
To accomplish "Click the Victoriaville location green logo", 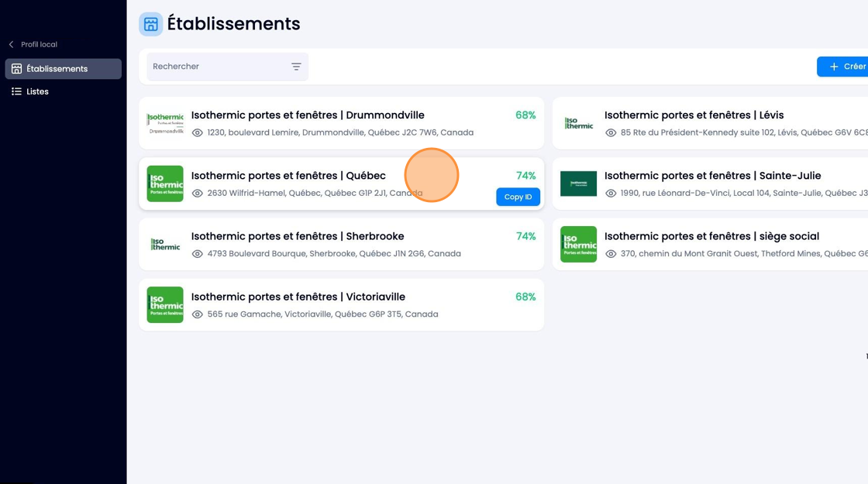I will 165,305.
